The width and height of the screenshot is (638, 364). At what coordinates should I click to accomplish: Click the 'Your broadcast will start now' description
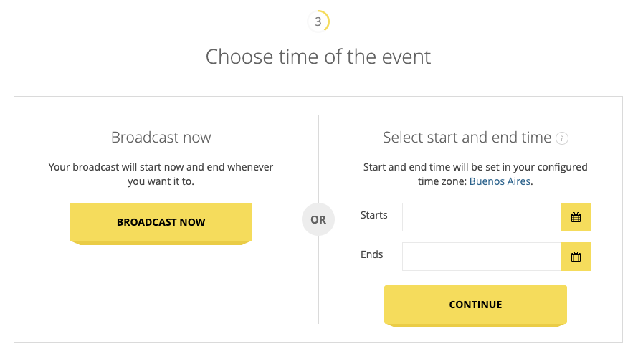click(x=161, y=174)
